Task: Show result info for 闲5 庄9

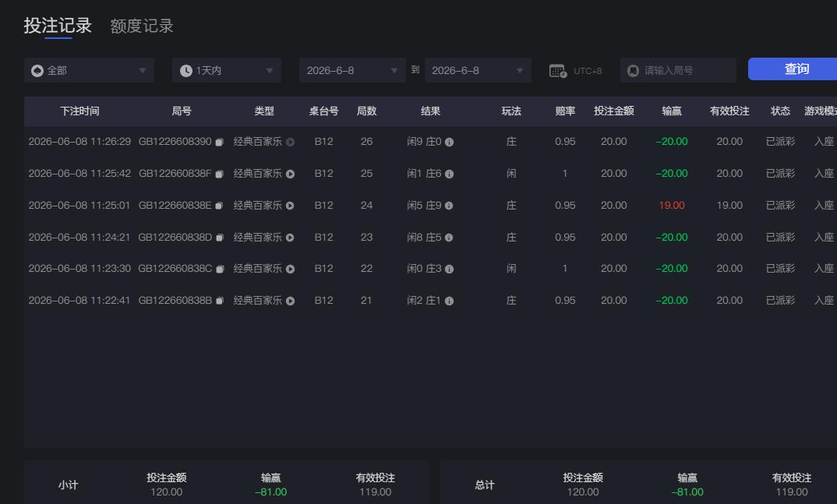Action: pos(449,206)
